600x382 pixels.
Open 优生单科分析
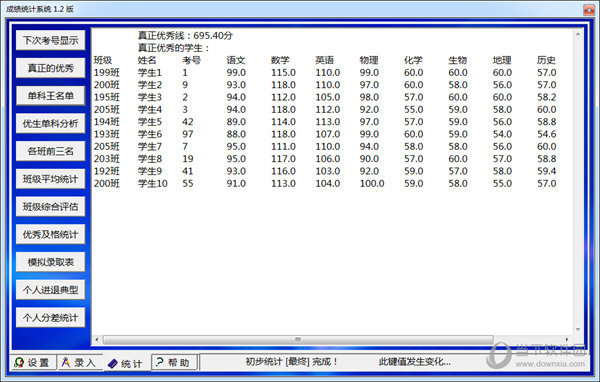pos(51,124)
